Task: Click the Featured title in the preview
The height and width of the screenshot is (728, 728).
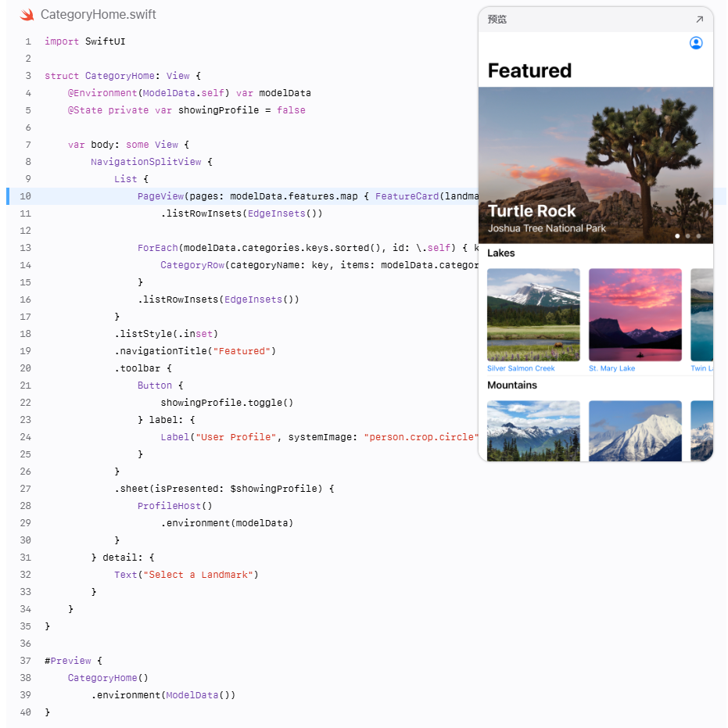Action: pos(529,70)
